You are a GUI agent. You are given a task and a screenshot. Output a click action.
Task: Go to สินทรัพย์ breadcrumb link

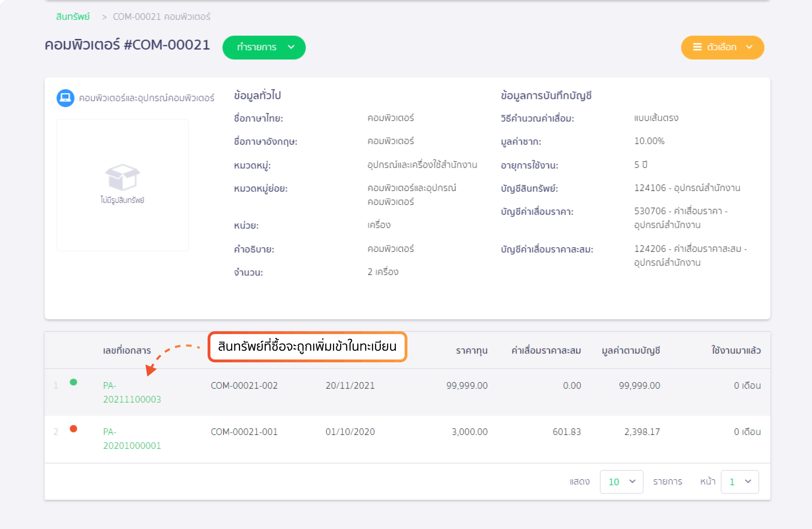[x=73, y=17]
